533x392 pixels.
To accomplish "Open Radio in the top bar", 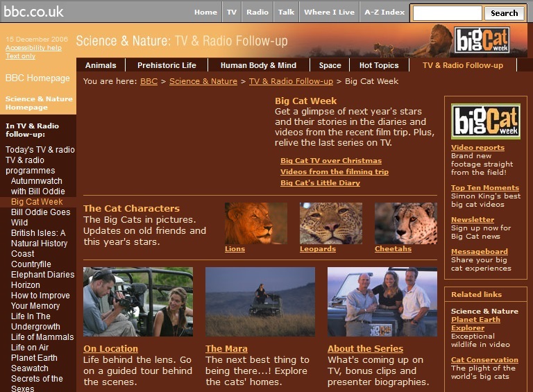I will pos(257,12).
